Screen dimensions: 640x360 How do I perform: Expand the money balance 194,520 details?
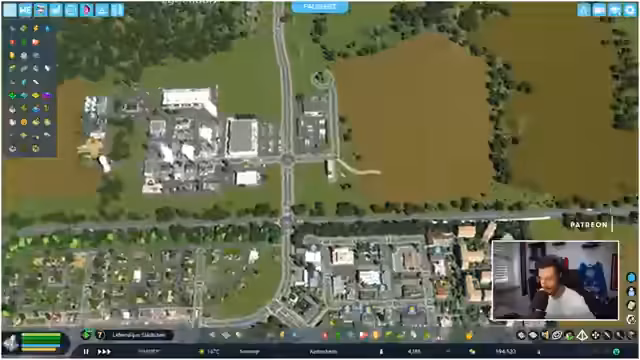tap(505, 351)
